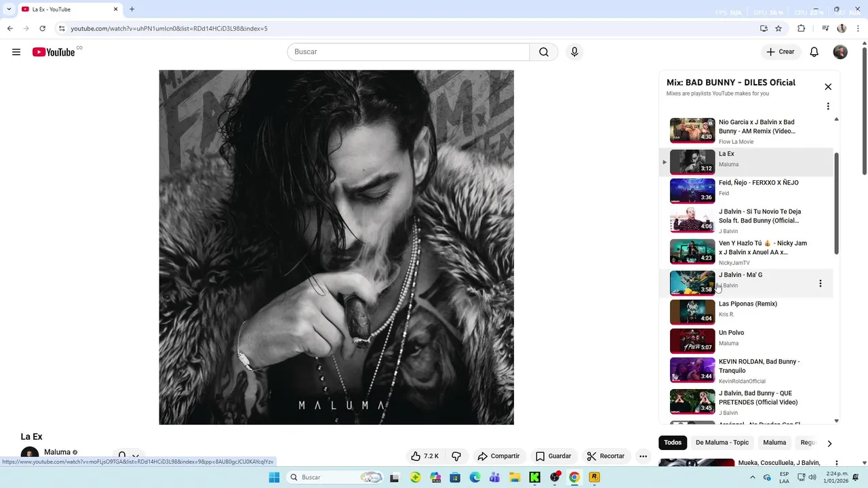Start voice search with the microphone
The image size is (868, 488).
[x=574, y=52]
